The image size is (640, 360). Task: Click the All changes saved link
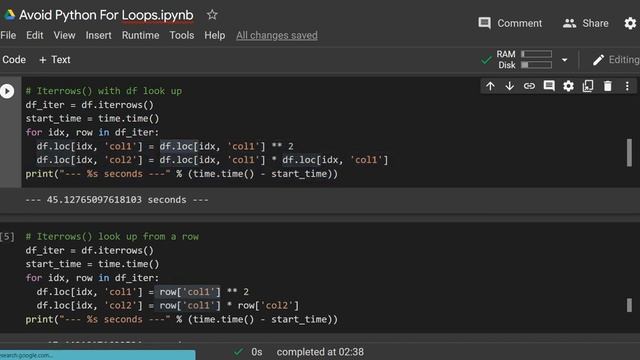coord(277,36)
